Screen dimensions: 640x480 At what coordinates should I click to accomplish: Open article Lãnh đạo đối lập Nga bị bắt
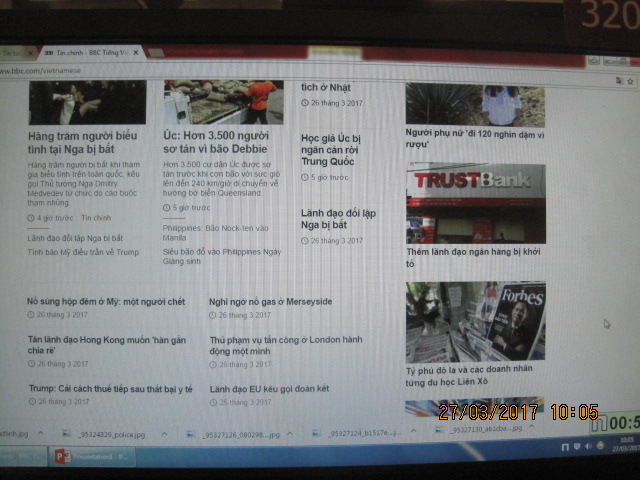click(338, 219)
